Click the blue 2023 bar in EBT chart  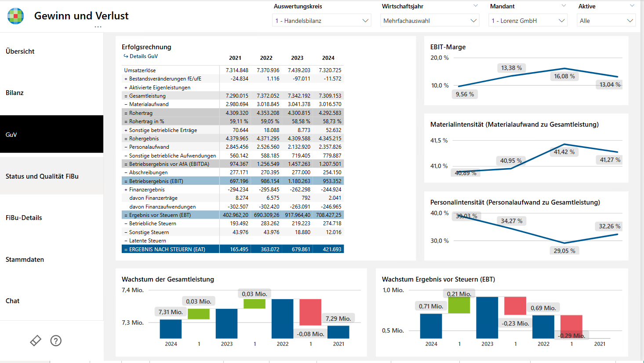tap(487, 318)
